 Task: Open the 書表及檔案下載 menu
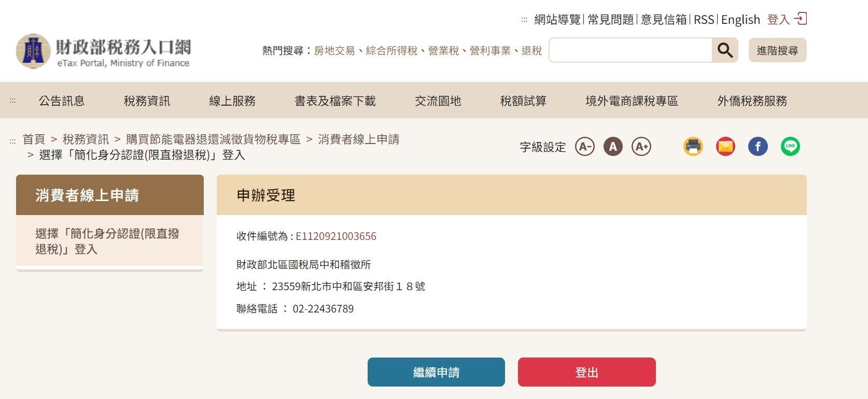335,101
